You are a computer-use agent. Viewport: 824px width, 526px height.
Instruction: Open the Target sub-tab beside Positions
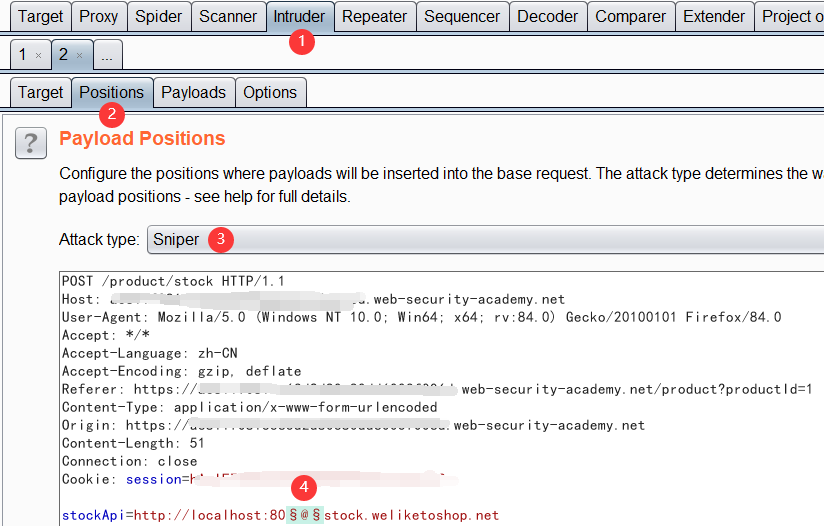click(40, 92)
